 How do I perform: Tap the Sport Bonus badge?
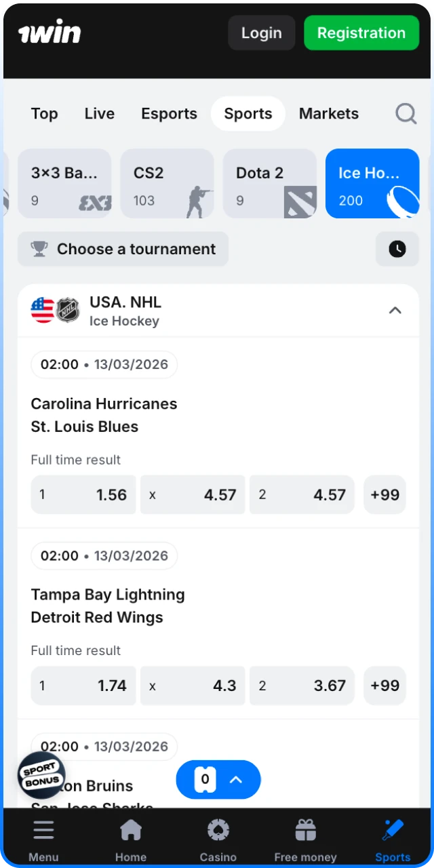point(41,775)
